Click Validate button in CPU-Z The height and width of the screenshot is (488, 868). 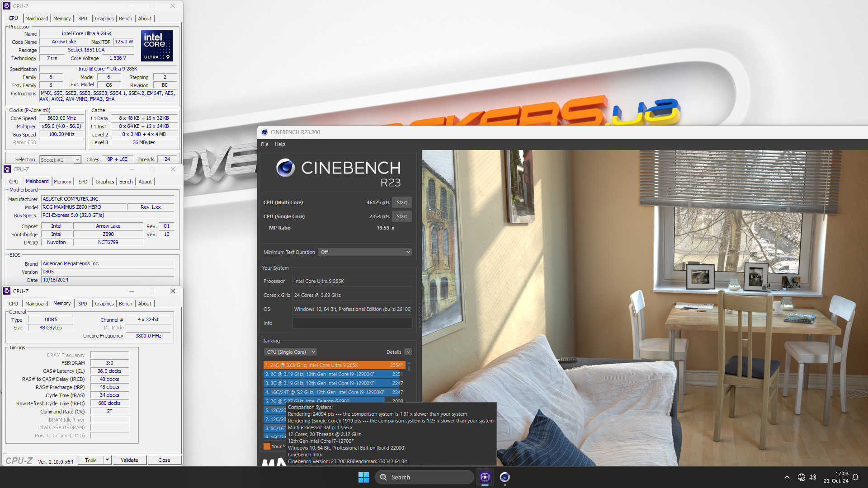click(129, 460)
